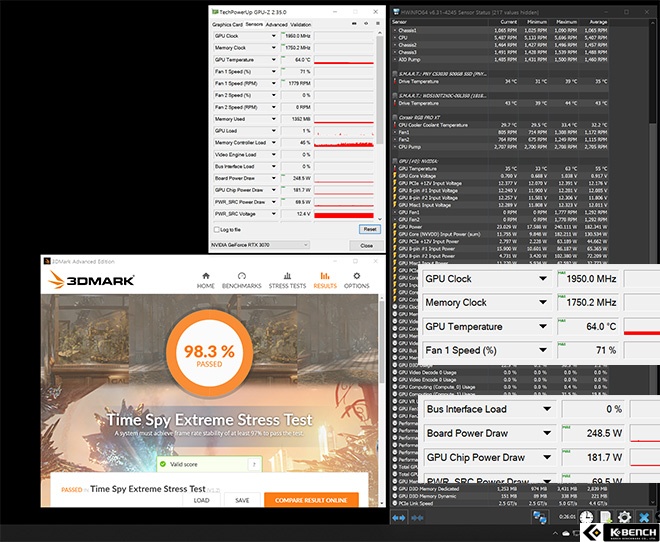Open the Memory Clock sensor dropdown arrow
660x542 pixels.
point(273,48)
